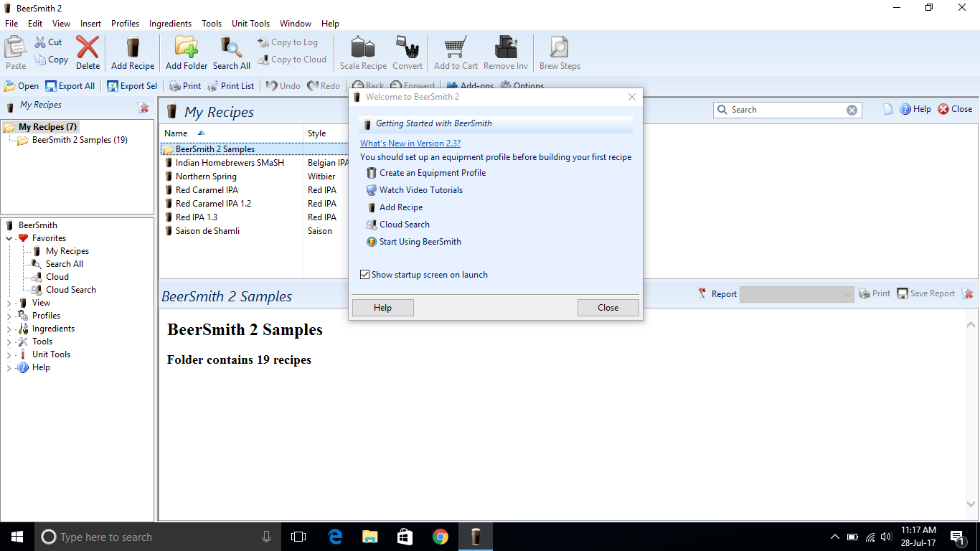Viewport: 980px width, 551px height.
Task: Click the red Delete icon
Action: (88, 48)
